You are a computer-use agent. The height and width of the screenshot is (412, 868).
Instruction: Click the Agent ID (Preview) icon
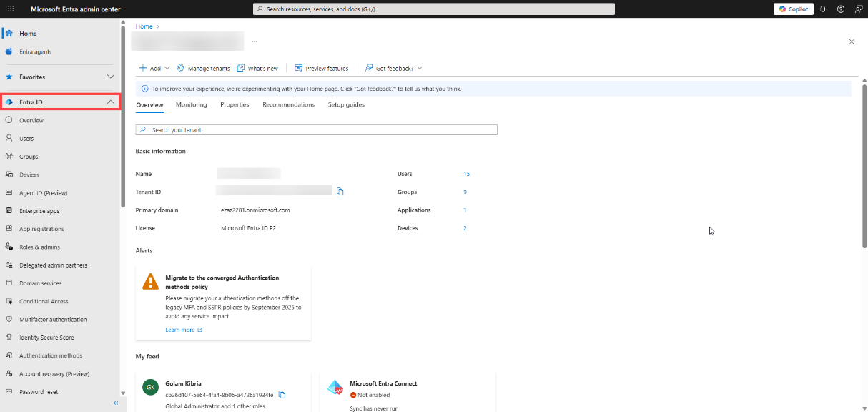click(x=9, y=192)
